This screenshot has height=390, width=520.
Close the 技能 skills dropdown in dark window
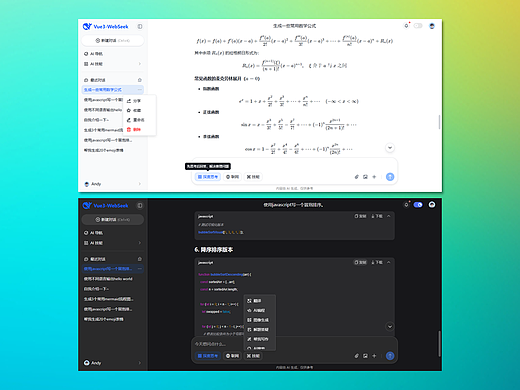pyautogui.click(x=253, y=356)
